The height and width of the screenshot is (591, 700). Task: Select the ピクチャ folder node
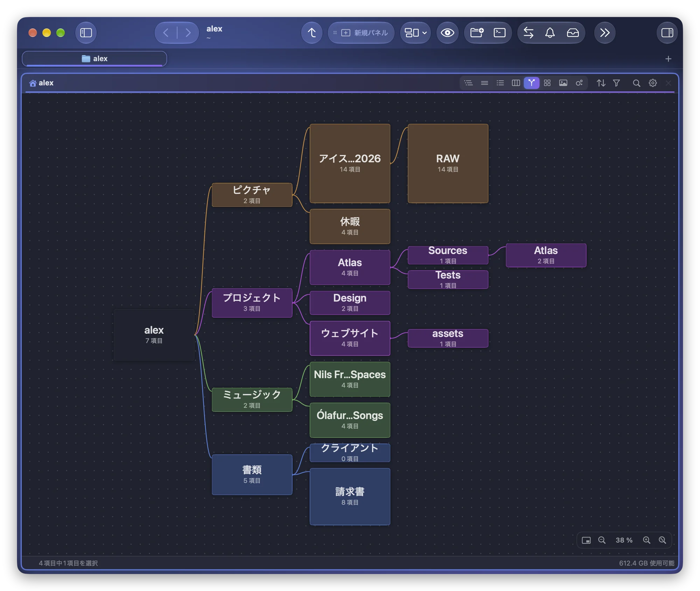[252, 195]
